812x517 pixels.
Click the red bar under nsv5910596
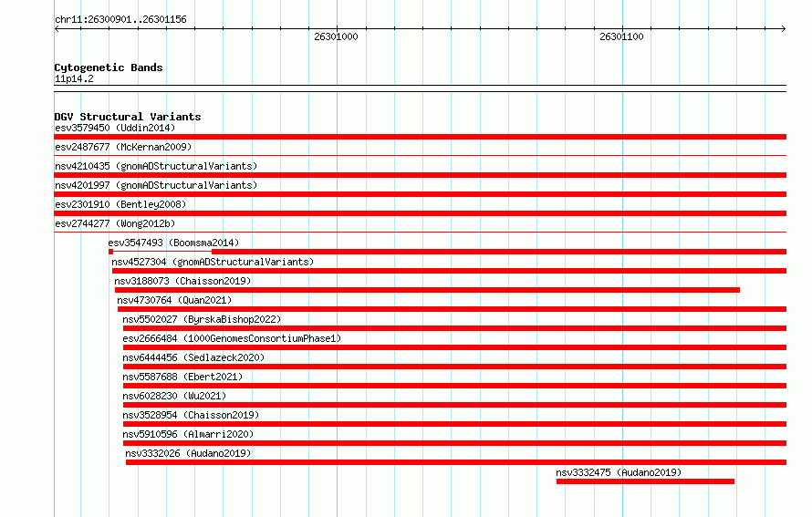[454, 443]
